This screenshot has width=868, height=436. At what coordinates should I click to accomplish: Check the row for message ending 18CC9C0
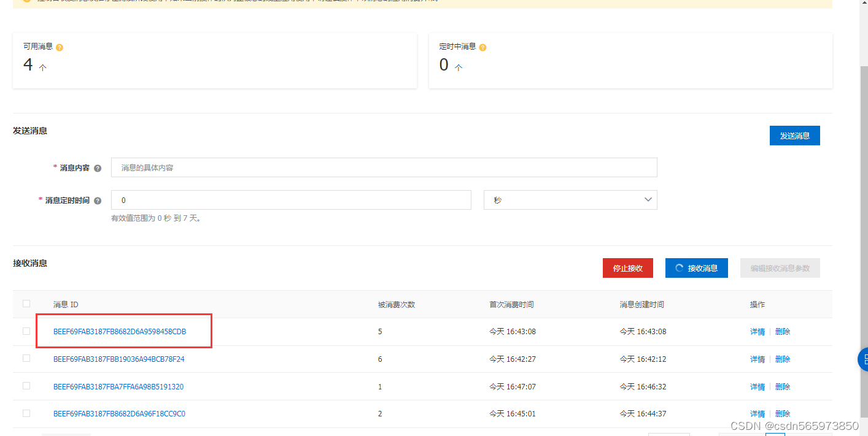coord(26,413)
